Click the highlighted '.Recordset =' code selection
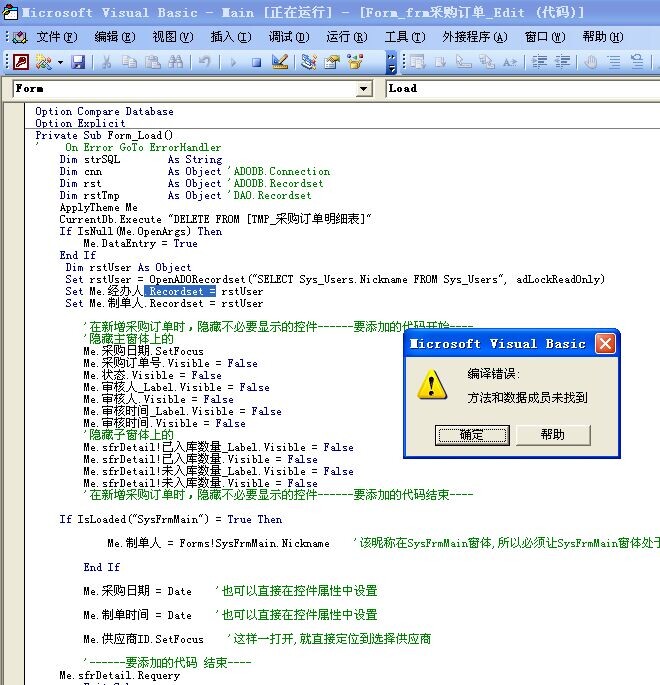The height and width of the screenshot is (685, 660). point(180,291)
